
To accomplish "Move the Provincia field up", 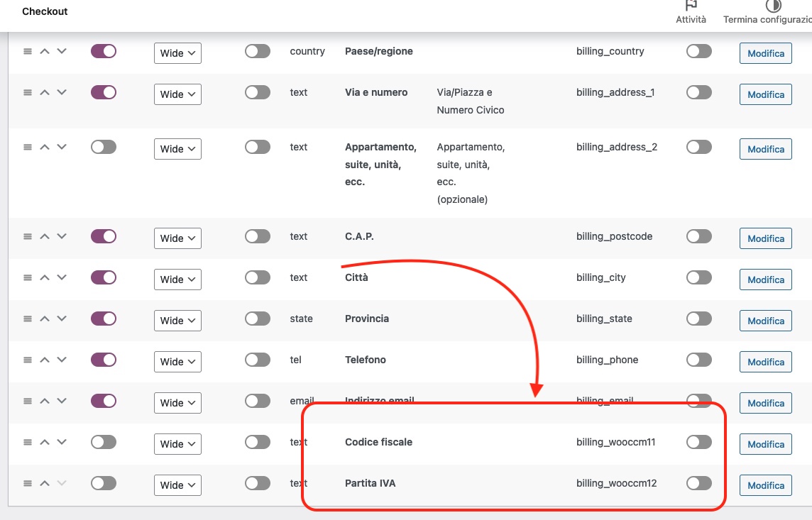I will coord(45,319).
